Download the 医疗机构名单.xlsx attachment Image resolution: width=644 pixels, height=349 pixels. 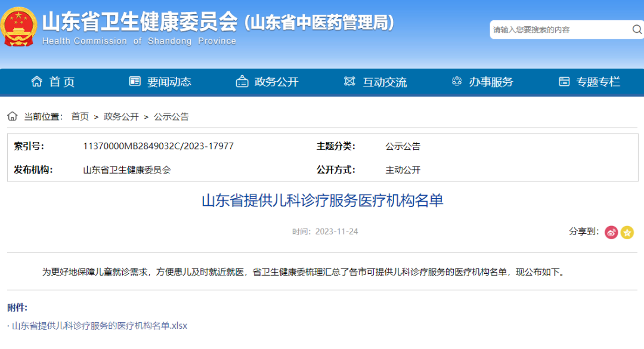[x=100, y=326]
